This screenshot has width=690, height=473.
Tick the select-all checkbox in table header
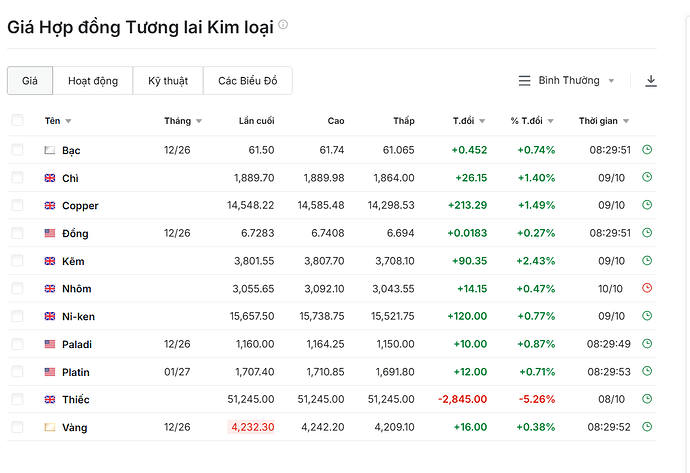[17, 120]
